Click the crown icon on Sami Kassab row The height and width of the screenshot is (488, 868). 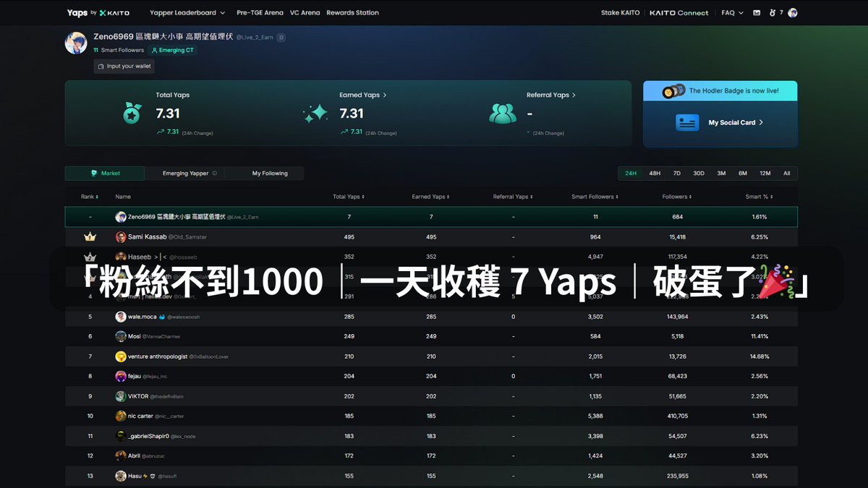90,236
